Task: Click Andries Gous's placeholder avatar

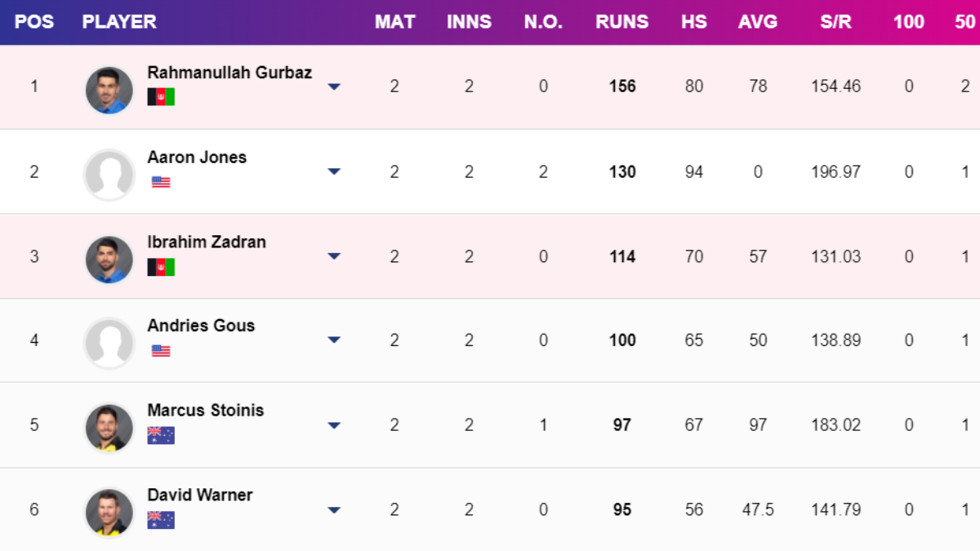Action: pos(109,344)
